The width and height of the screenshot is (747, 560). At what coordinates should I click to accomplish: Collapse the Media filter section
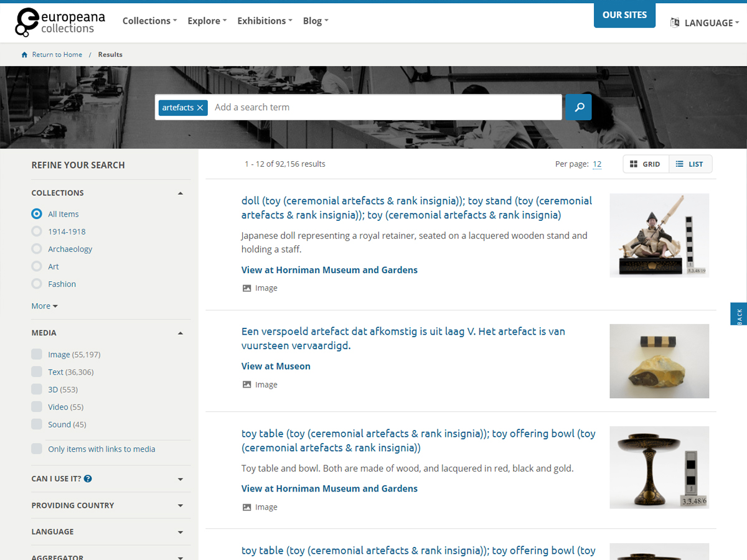(180, 333)
